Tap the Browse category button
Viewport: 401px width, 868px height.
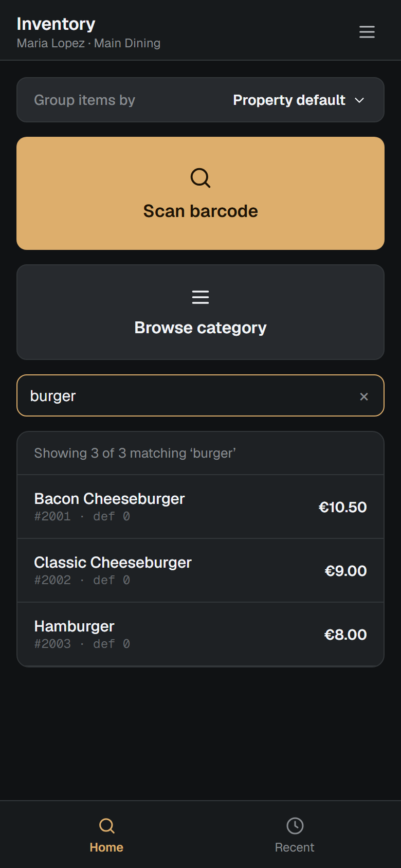coord(200,312)
